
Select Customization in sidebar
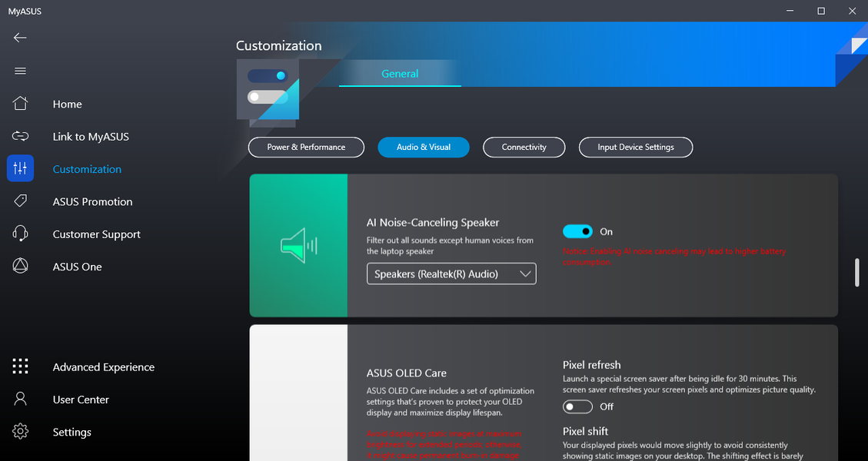[x=87, y=169]
